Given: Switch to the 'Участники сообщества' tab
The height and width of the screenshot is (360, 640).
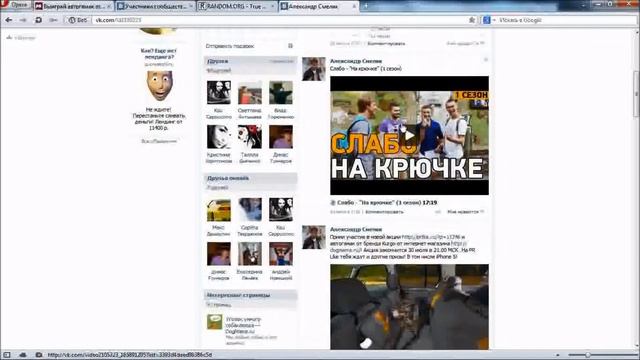Looking at the screenshot, I should pos(155,7).
